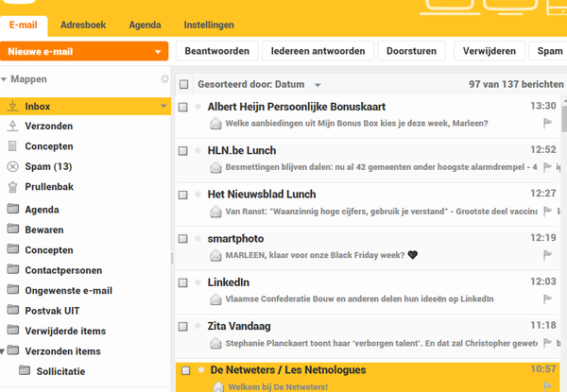Viewport: 567px width, 392px height.
Task: Open the De Netweters welcome message
Action: pyautogui.click(x=368, y=377)
